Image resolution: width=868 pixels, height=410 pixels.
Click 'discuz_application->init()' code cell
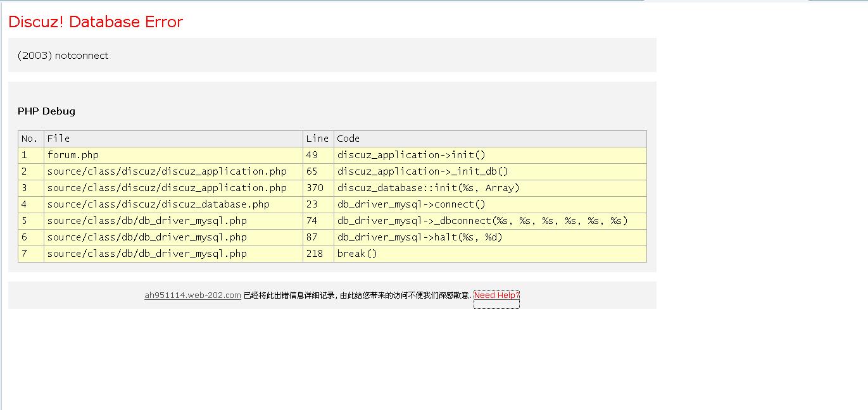tap(490, 155)
